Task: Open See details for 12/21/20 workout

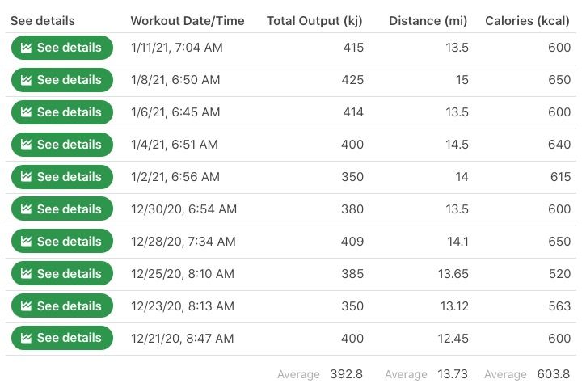Action: coord(61,338)
